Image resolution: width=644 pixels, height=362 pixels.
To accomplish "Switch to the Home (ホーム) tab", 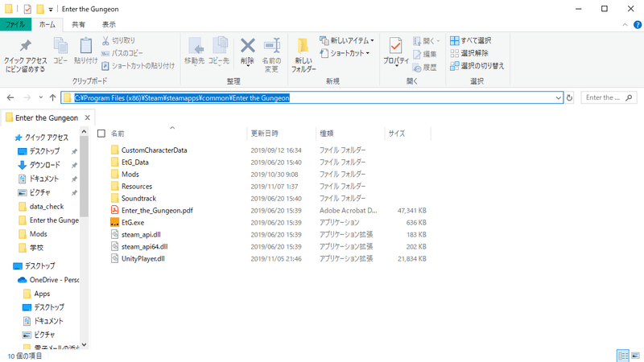I will click(47, 25).
